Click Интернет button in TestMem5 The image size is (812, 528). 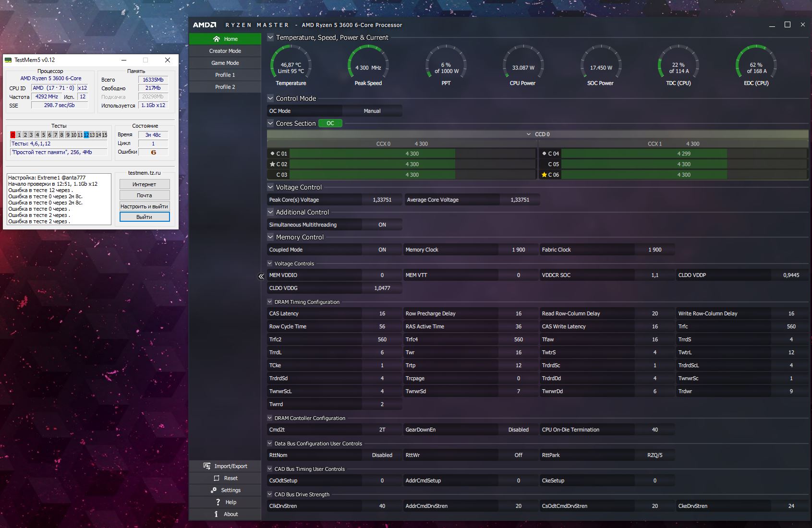(x=145, y=184)
